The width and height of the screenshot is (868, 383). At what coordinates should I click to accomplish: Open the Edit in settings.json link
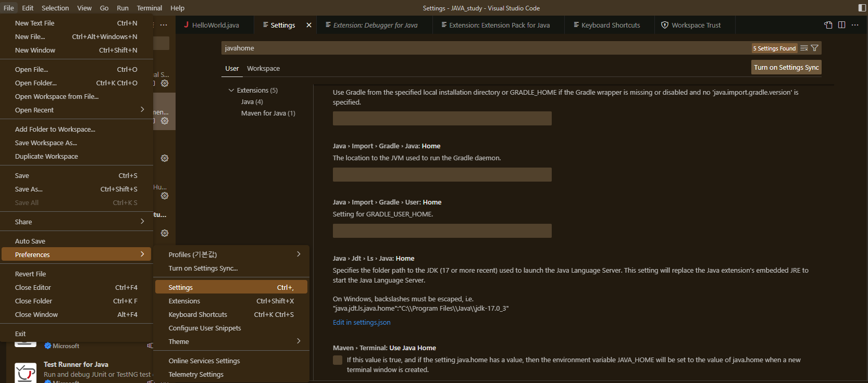362,322
